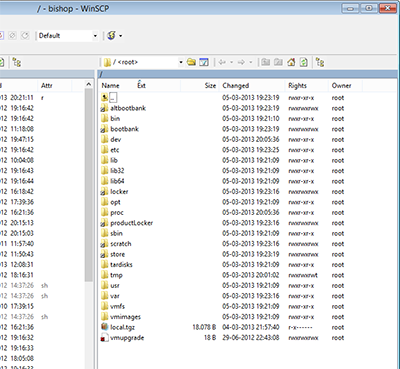400x369 pixels.
Task: Sort remote files by Size column
Action: (210, 85)
